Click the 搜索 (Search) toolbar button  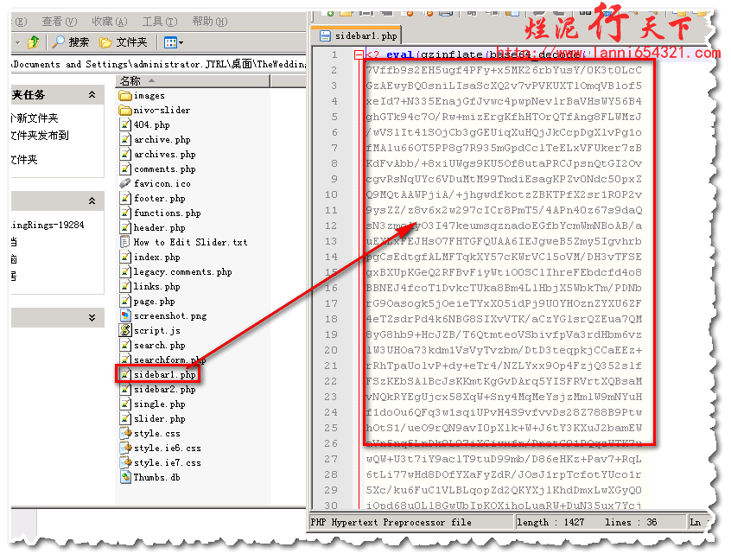[x=71, y=42]
